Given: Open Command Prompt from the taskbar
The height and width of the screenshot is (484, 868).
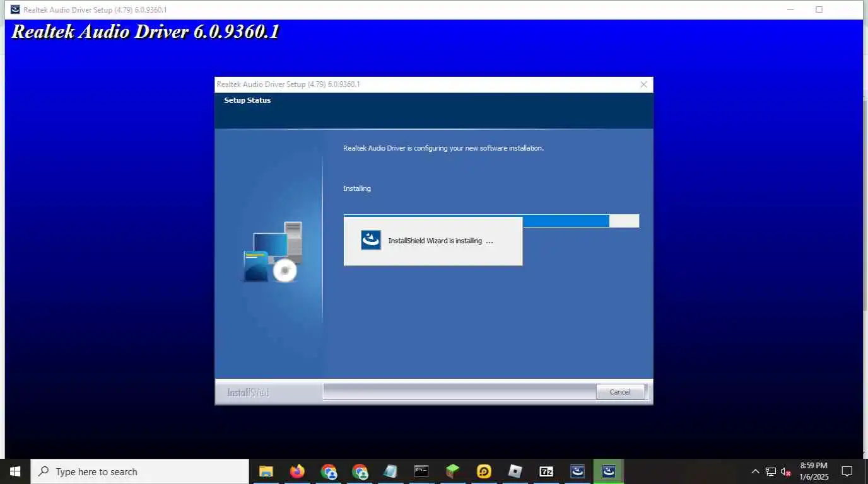Looking at the screenshot, I should tap(421, 471).
